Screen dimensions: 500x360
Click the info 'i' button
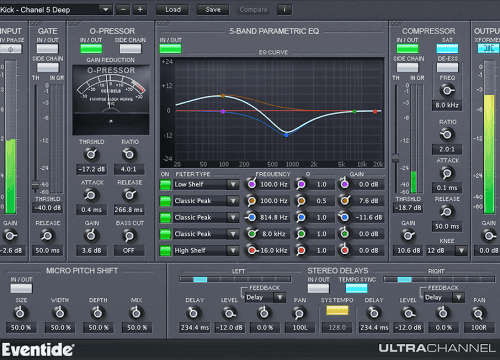[x=284, y=10]
